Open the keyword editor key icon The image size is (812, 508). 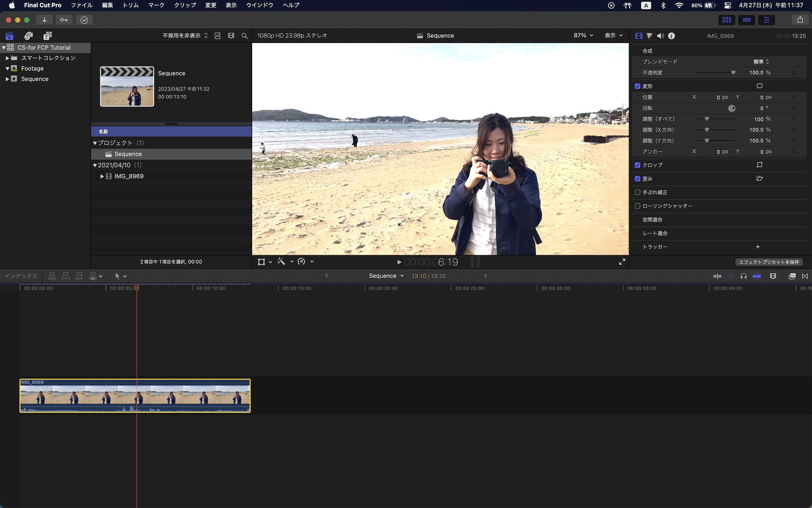[x=64, y=20]
